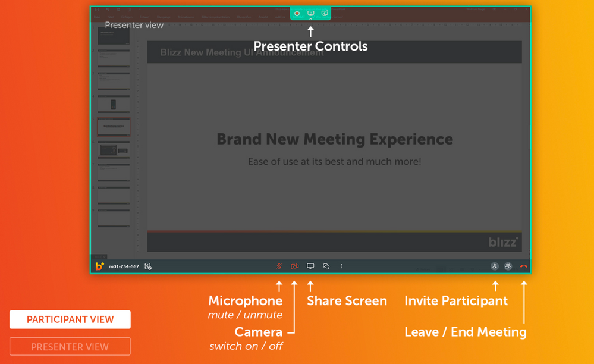
Task: Click the PARTICIPANT VIEW button
Action: tap(70, 319)
